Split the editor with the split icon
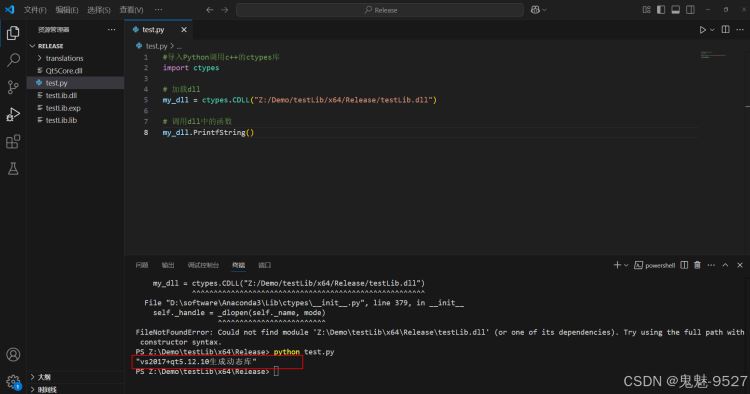The height and width of the screenshot is (394, 750). tap(726, 30)
